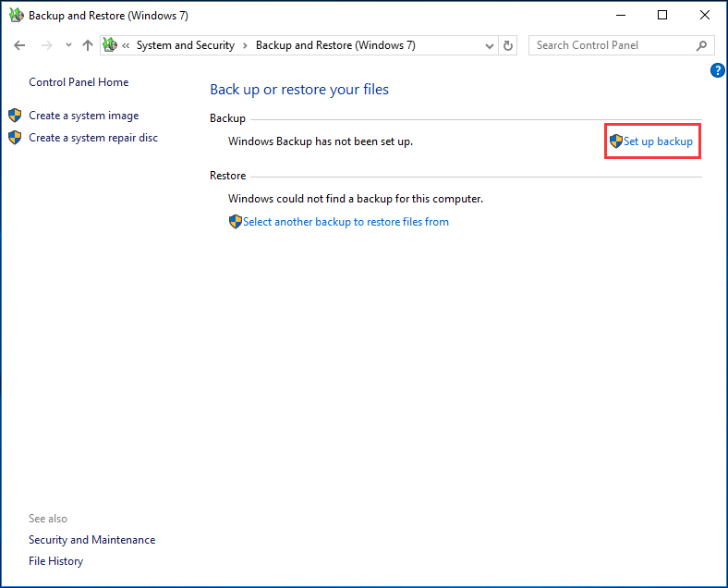Click the shield icon next to Set up backup
Viewport: 728px width, 588px height.
(x=616, y=141)
